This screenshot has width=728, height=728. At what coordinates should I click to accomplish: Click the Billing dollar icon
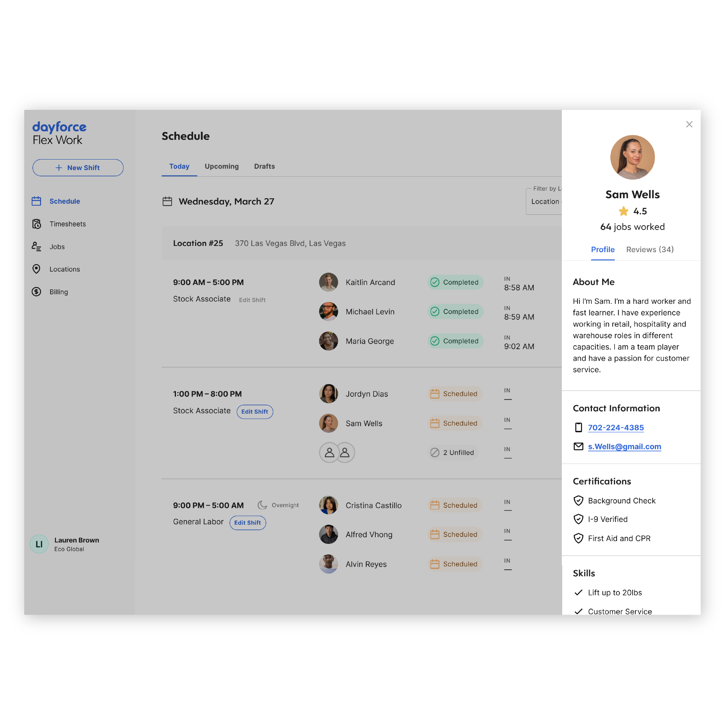36,292
